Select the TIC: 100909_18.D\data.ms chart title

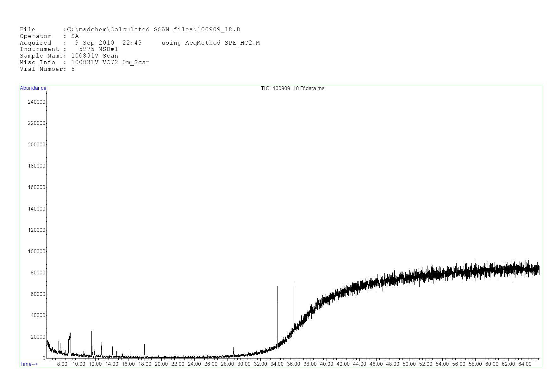point(292,89)
